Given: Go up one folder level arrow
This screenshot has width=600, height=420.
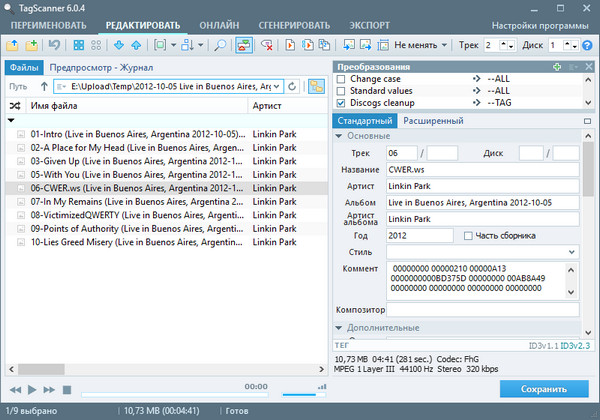Looking at the screenshot, I should click(44, 87).
